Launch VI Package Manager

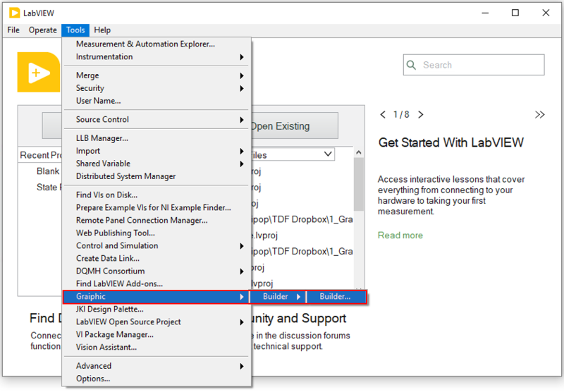pos(156,334)
